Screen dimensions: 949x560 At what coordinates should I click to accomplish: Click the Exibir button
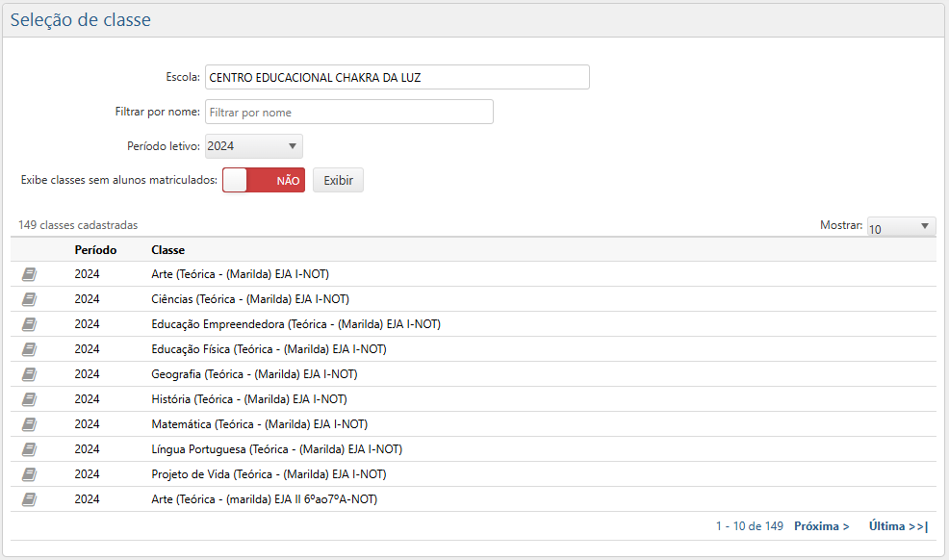(339, 180)
